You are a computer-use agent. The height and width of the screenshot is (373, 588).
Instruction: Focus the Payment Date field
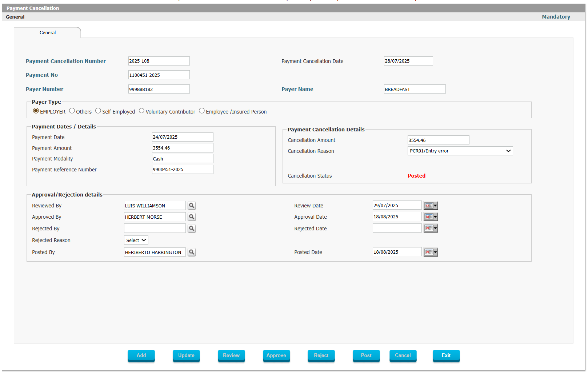coord(183,137)
